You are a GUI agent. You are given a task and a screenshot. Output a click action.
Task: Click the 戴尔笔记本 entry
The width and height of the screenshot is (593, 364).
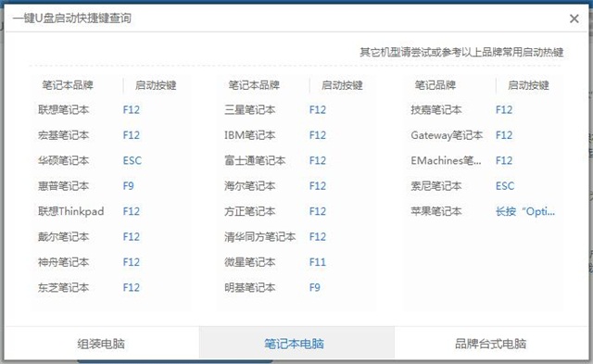click(64, 236)
